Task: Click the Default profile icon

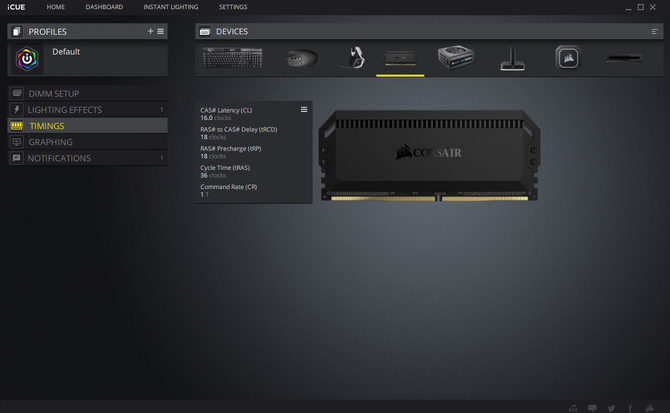Action: (27, 59)
